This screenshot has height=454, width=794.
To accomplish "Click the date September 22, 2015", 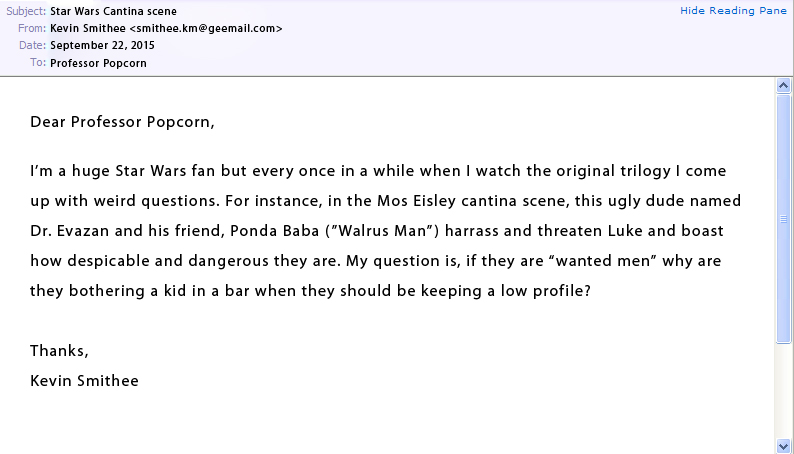I will point(102,46).
